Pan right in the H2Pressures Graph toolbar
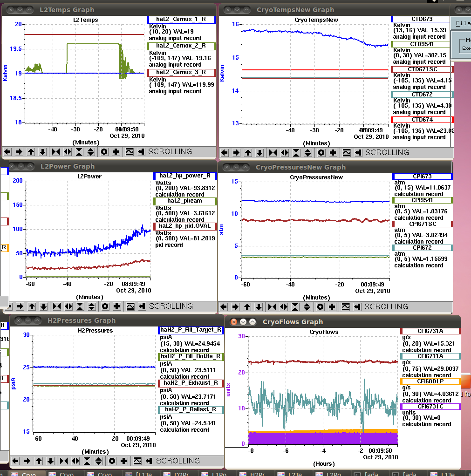471x476 pixels. pyautogui.click(x=27, y=461)
